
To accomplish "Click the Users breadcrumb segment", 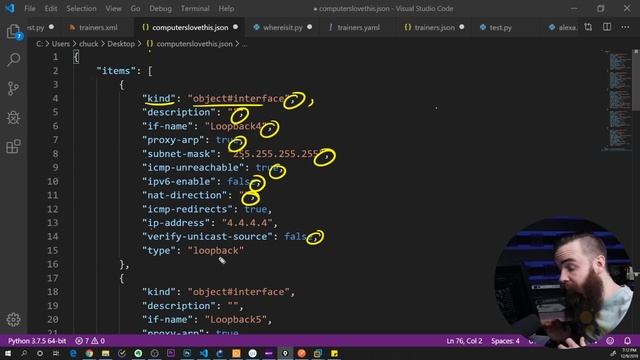I will point(60,44).
